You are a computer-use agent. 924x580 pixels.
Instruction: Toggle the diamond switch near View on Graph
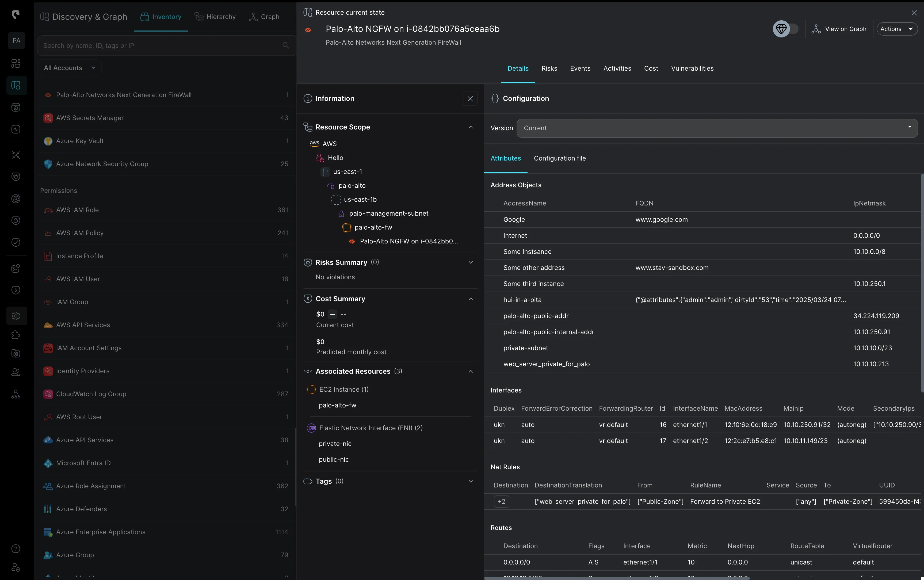(x=785, y=29)
